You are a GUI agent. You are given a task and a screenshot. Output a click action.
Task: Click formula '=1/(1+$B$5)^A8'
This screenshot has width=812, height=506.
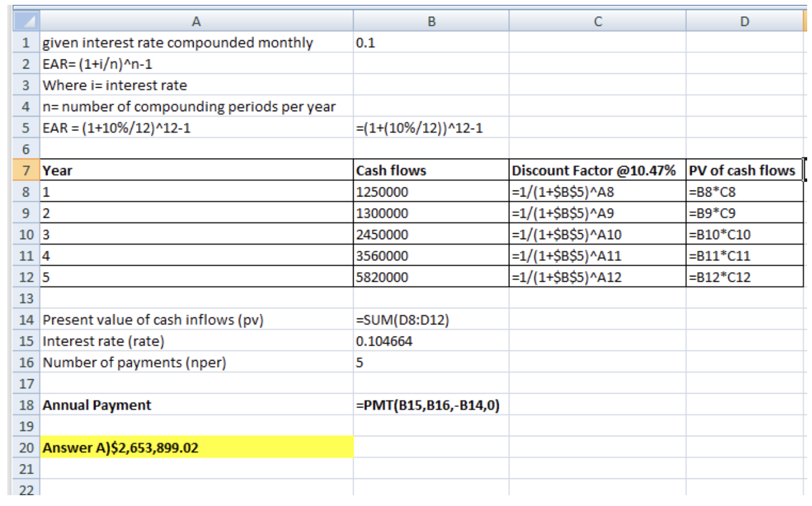597,192
